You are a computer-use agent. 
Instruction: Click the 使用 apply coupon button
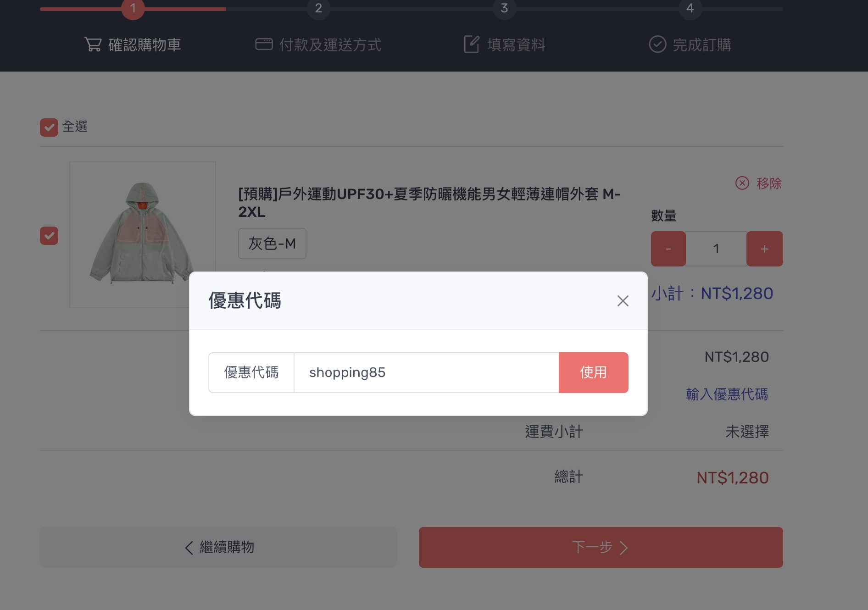[x=593, y=372]
